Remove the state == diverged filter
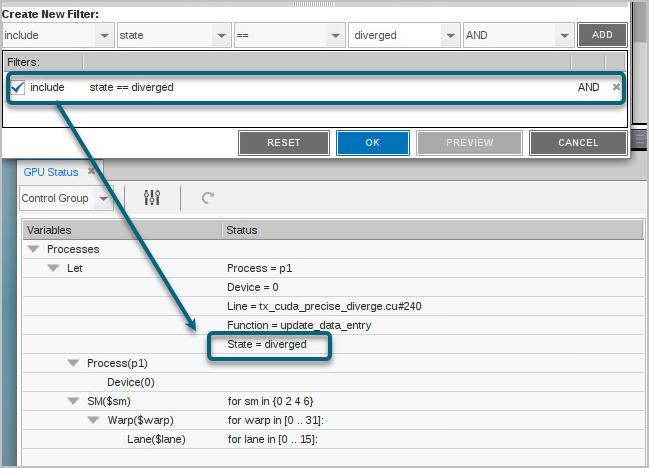This screenshot has height=468, width=649. 616,87
